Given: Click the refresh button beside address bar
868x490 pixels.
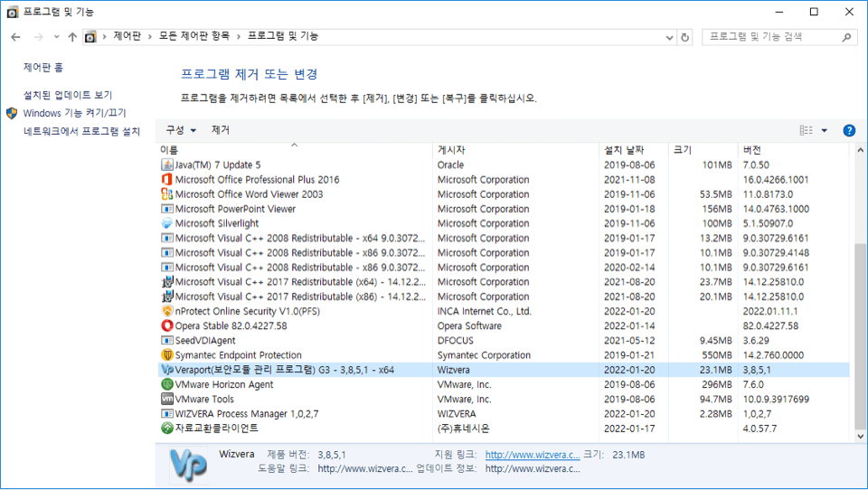Looking at the screenshot, I should pyautogui.click(x=684, y=37).
